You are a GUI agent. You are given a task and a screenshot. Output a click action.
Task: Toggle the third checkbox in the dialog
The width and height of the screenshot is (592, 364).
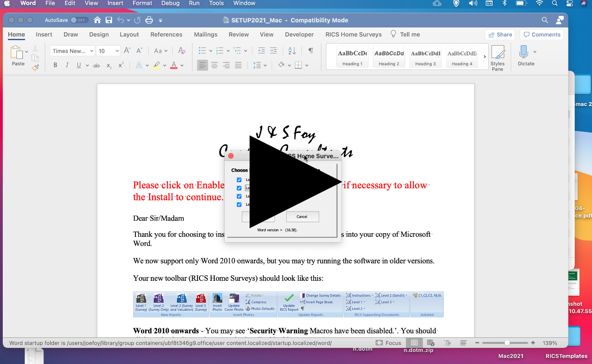point(239,196)
